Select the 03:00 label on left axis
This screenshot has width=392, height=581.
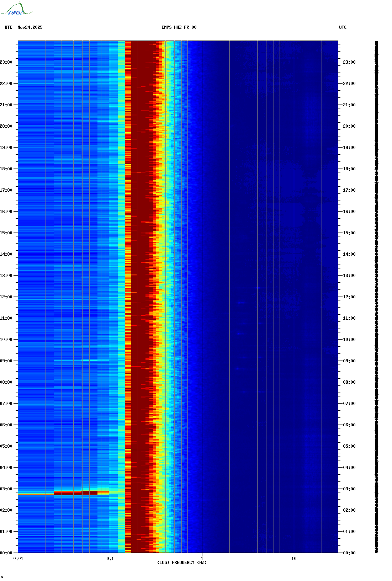tap(6, 489)
